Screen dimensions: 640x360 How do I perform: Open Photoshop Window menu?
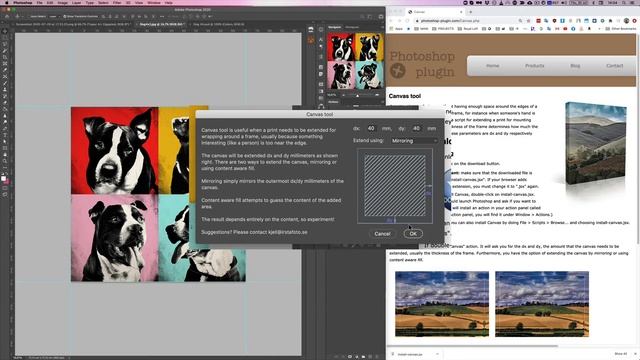(154, 2)
